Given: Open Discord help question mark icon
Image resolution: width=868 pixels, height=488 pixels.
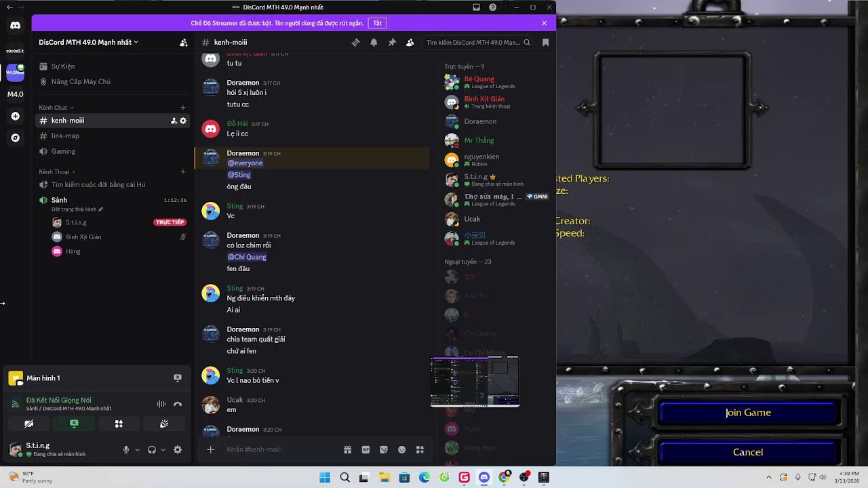Looking at the screenshot, I should 493,7.
